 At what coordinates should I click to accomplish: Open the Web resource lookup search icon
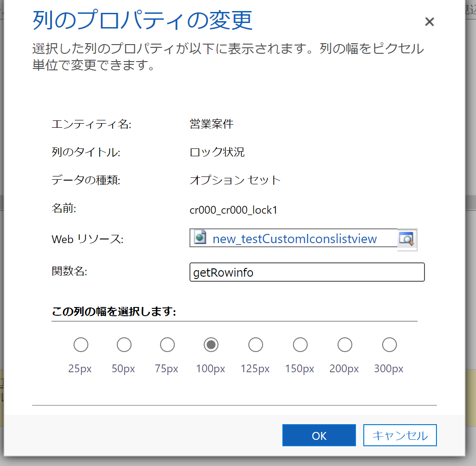tap(407, 239)
